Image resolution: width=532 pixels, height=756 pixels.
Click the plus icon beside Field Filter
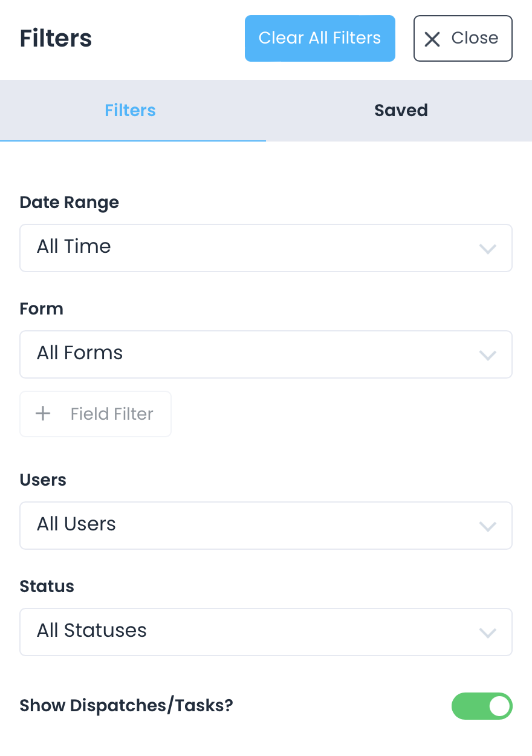click(43, 414)
